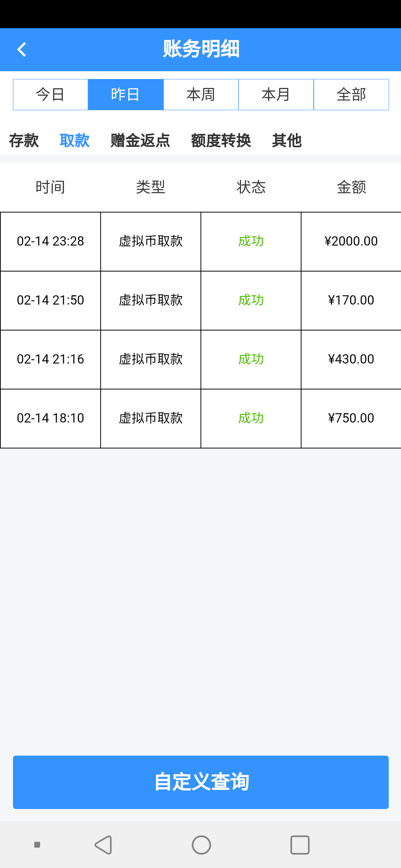View 额度转换 records

221,141
